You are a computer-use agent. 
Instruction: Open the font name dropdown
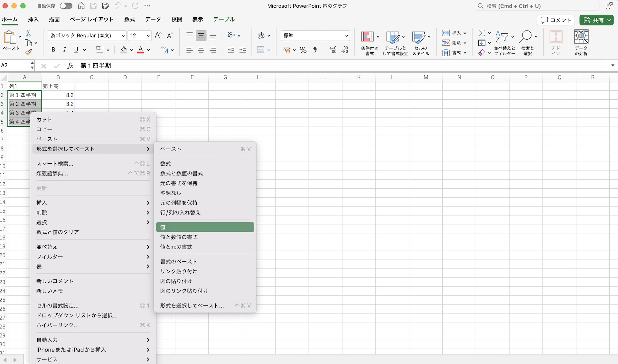pyautogui.click(x=87, y=35)
